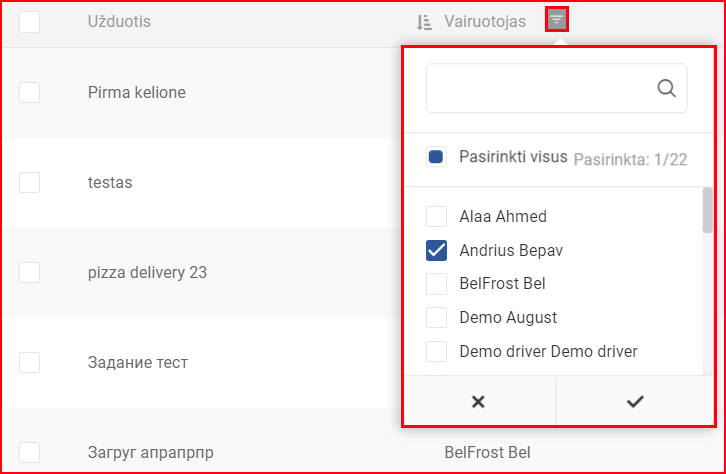Check the Alaa Ahmed driver checkbox

click(x=436, y=217)
